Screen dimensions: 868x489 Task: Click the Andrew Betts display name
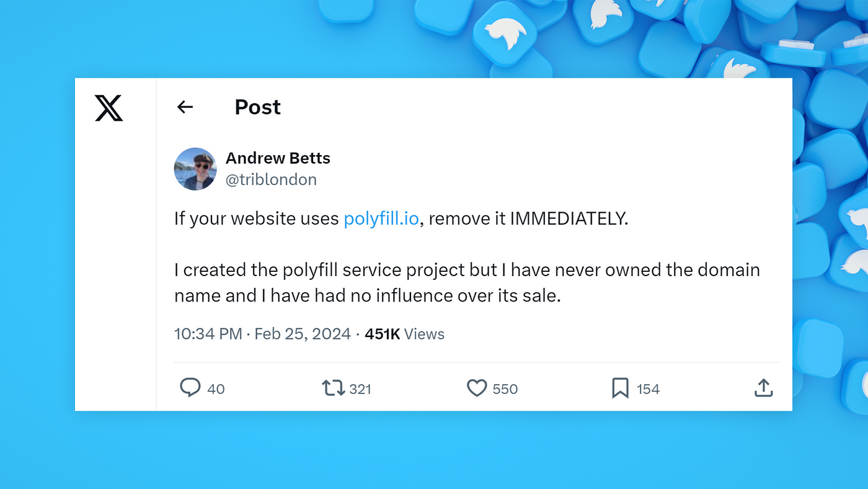(278, 158)
